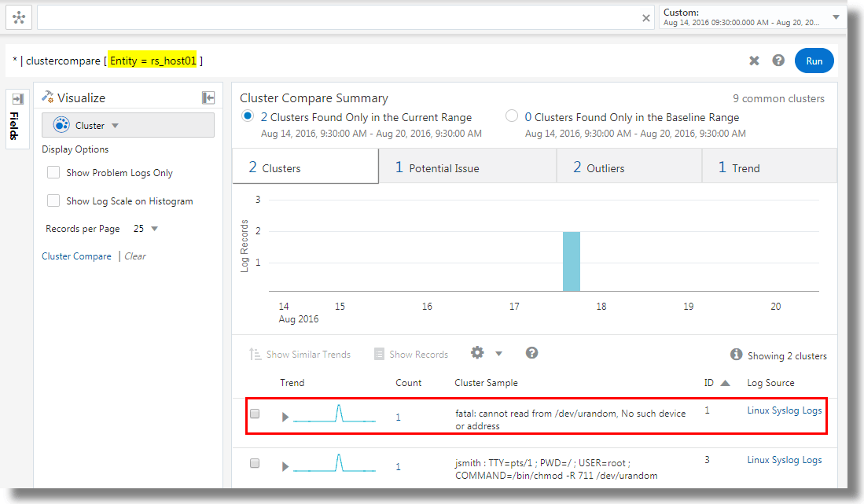Select the 0 Clusters Found Only in Baseline radio
The height and width of the screenshot is (504, 864).
pyautogui.click(x=512, y=116)
